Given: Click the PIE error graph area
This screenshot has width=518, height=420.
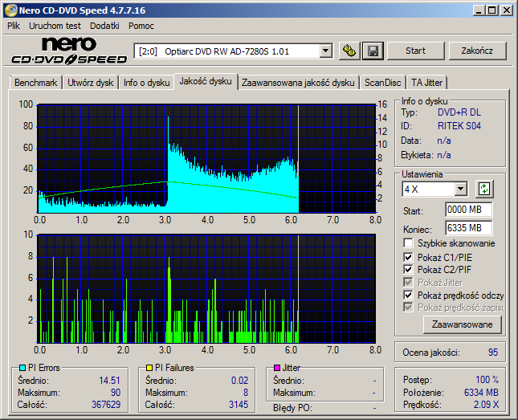Looking at the screenshot, I should 206,159.
